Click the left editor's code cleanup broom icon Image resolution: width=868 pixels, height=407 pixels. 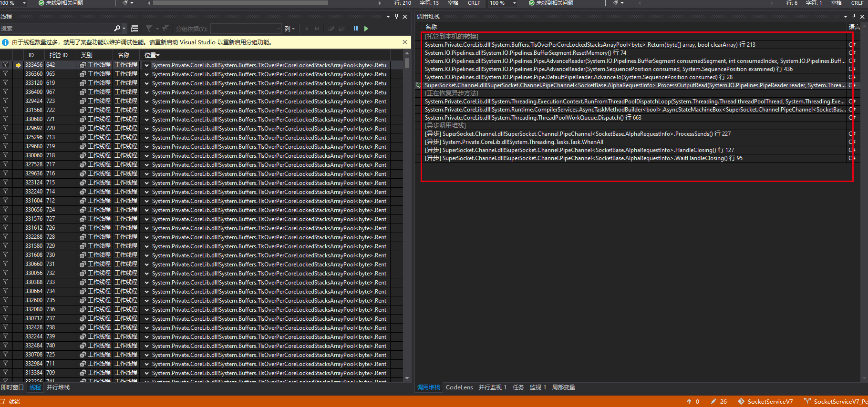tap(125, 3)
